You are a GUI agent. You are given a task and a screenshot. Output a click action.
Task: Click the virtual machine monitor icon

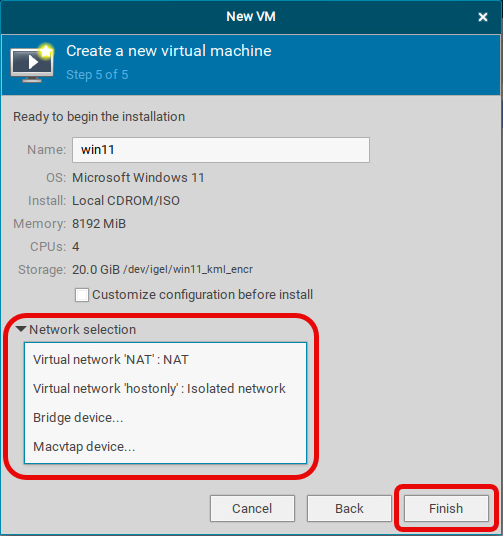32,64
